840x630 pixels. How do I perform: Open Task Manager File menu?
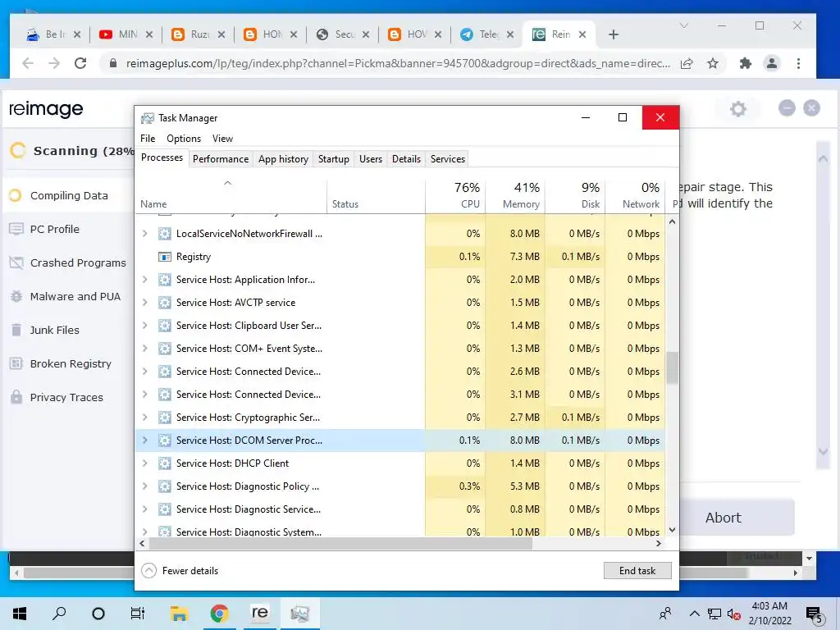(x=148, y=139)
